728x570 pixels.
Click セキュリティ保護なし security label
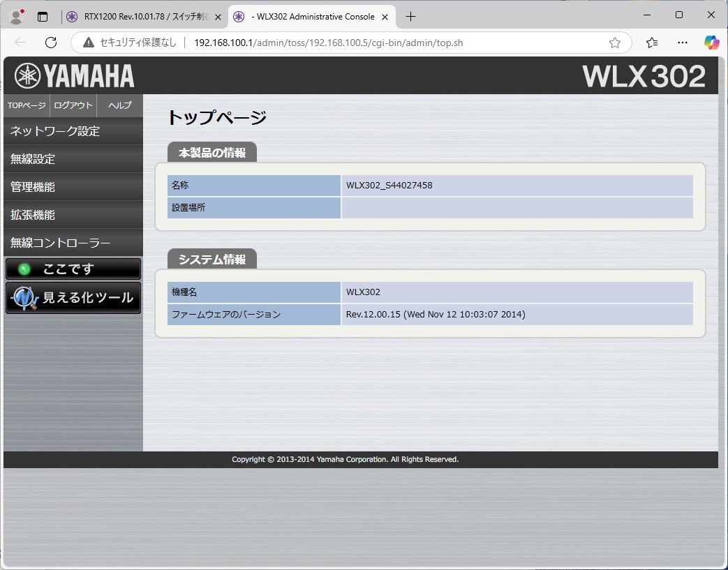point(138,43)
